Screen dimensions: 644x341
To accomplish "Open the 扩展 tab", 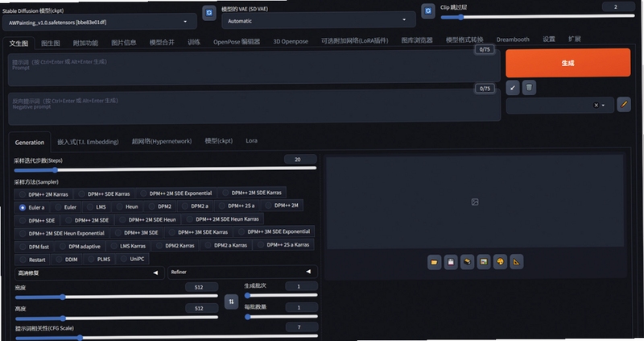I will (574, 39).
